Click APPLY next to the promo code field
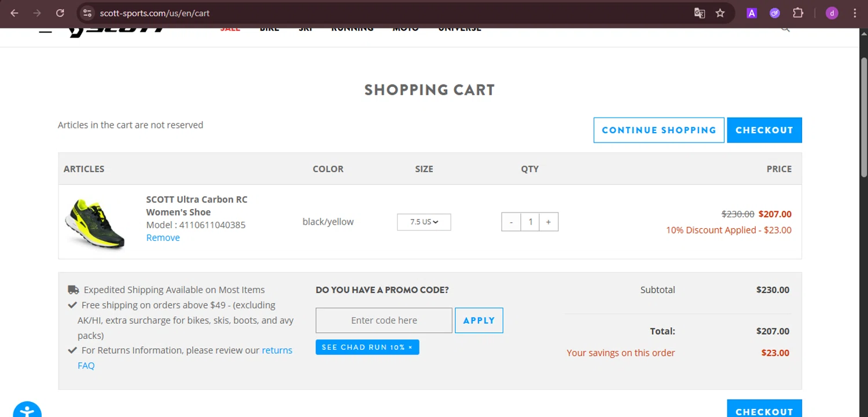The width and height of the screenshot is (868, 417). click(479, 320)
